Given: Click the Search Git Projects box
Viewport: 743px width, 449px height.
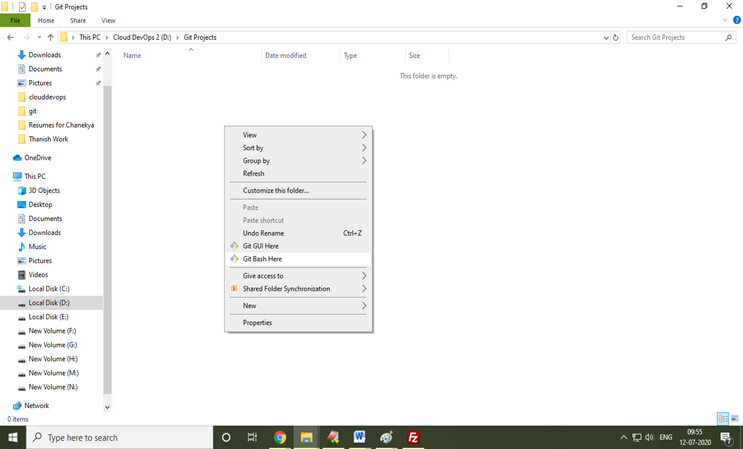Looking at the screenshot, I should click(680, 38).
